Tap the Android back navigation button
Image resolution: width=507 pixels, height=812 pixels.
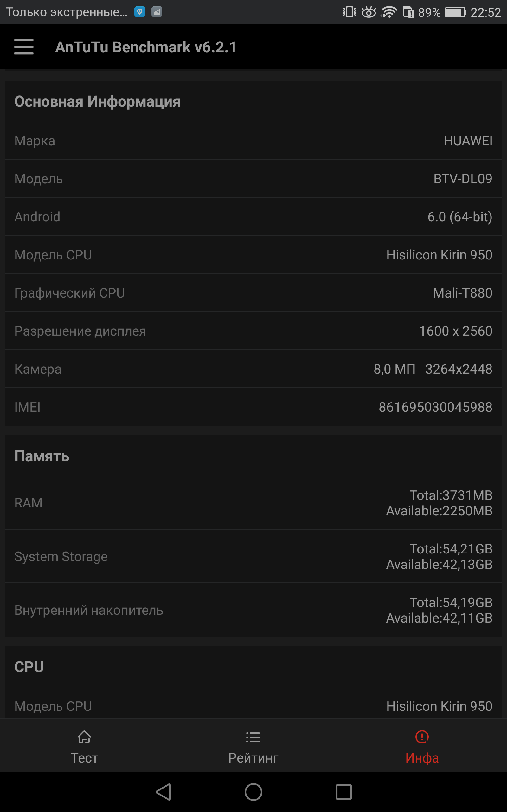click(164, 792)
